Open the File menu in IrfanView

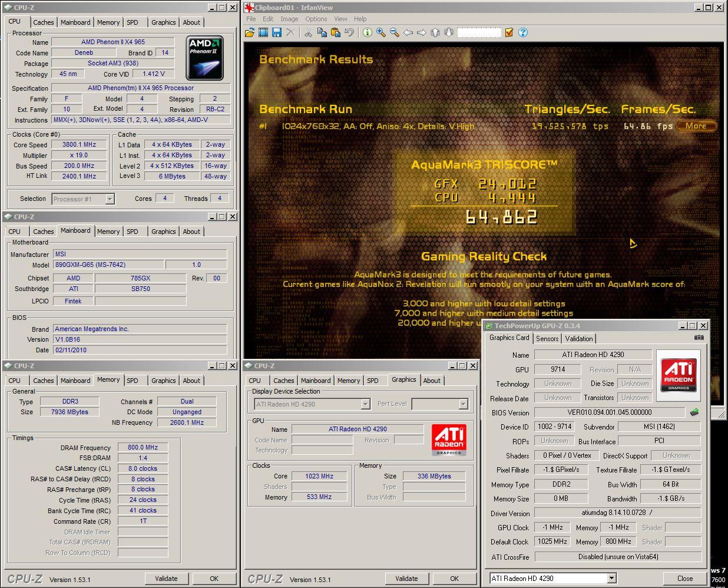[x=251, y=19]
